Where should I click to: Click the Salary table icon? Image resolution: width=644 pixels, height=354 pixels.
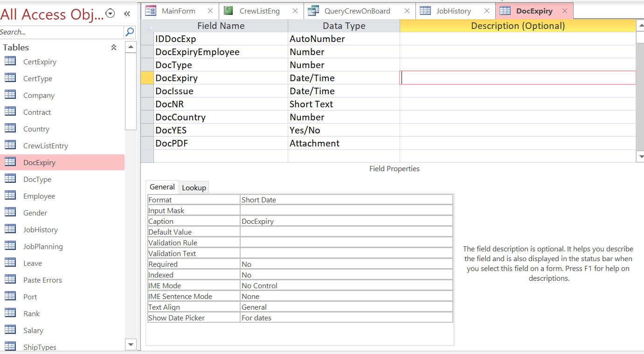(x=10, y=330)
